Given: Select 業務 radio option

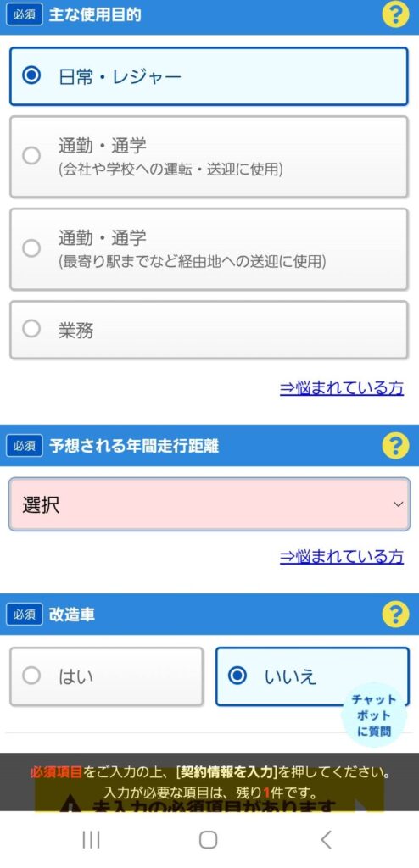Looking at the screenshot, I should [x=209, y=330].
